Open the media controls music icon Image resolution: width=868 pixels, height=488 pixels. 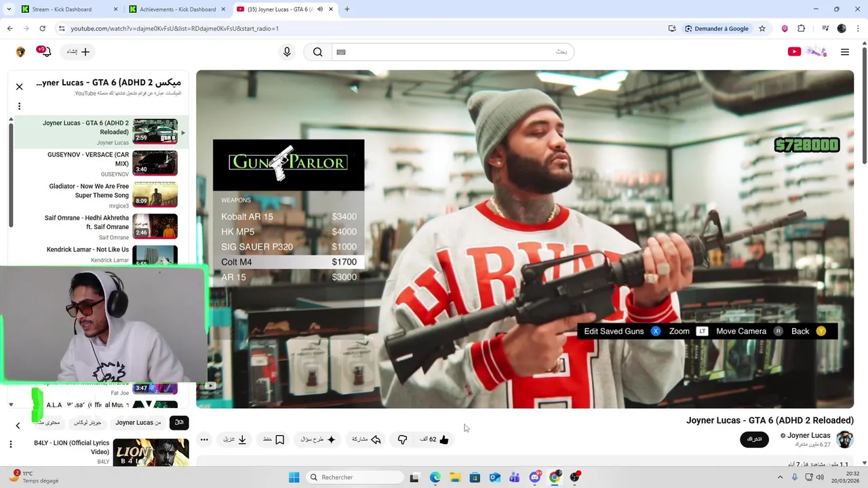[825, 28]
